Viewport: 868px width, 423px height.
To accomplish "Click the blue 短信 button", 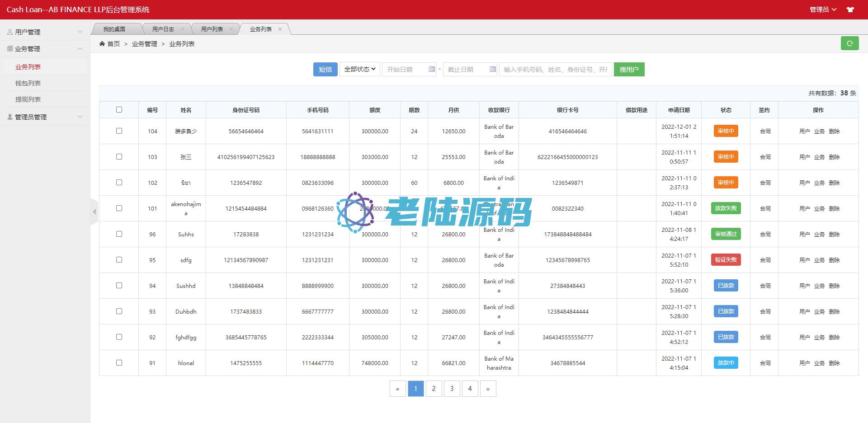I will (x=325, y=69).
